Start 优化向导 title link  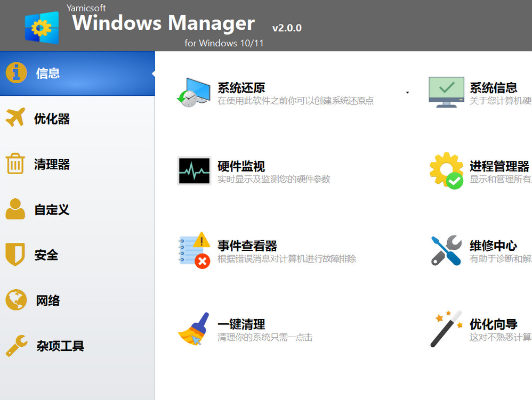[x=493, y=324]
